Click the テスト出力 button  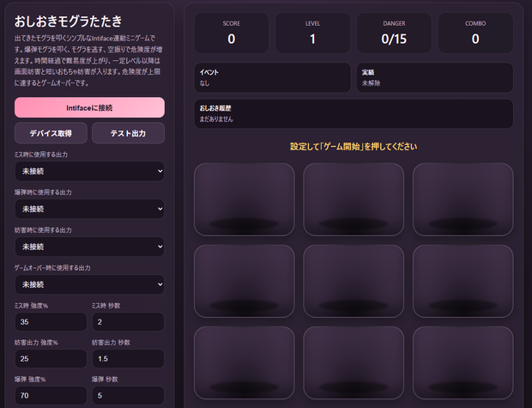128,133
